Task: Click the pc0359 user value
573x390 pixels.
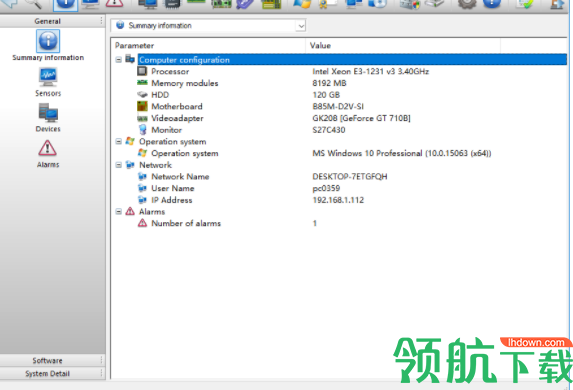Action: click(x=326, y=188)
